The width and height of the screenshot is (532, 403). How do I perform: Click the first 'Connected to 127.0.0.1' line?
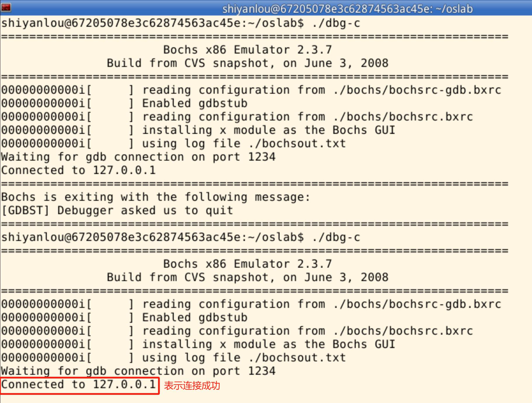[79, 170]
